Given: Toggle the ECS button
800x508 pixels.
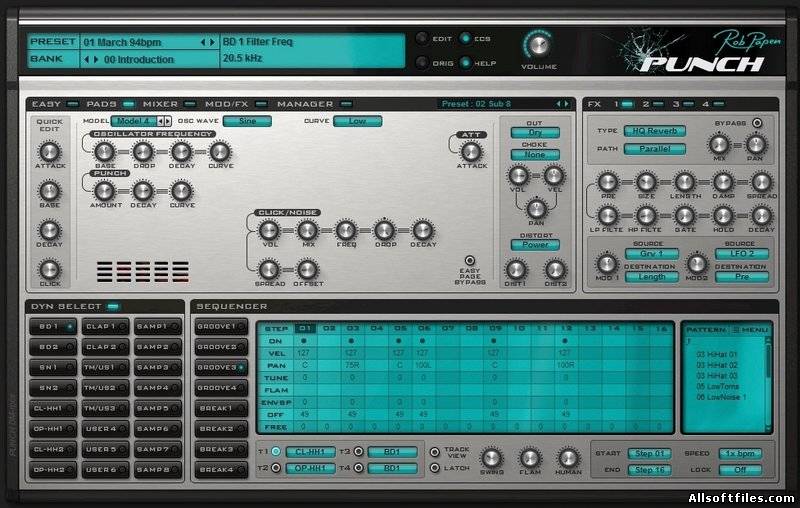Looking at the screenshot, I should 465,38.
